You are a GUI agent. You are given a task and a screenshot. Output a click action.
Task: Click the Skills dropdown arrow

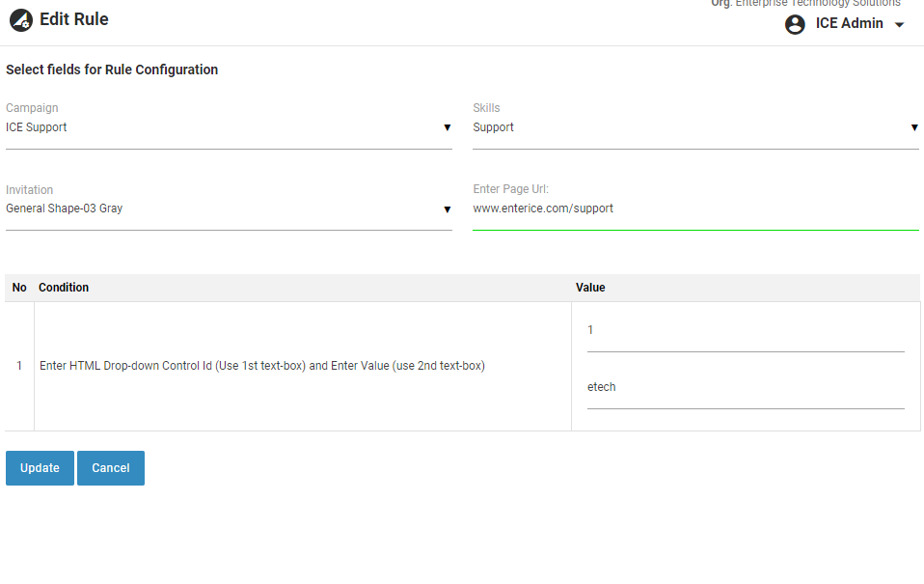[913, 127]
